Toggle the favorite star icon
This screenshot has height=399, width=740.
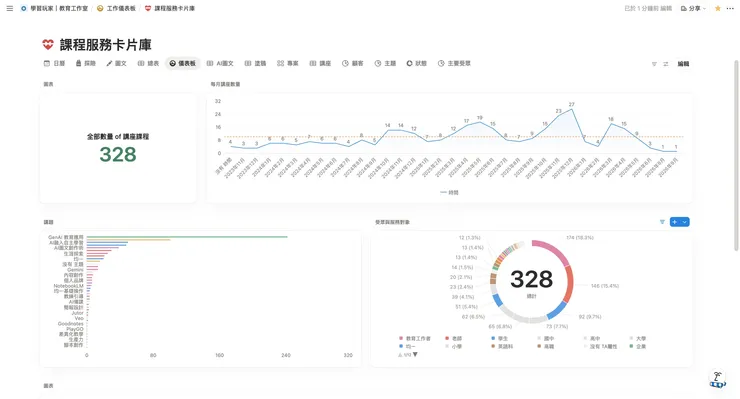point(718,8)
